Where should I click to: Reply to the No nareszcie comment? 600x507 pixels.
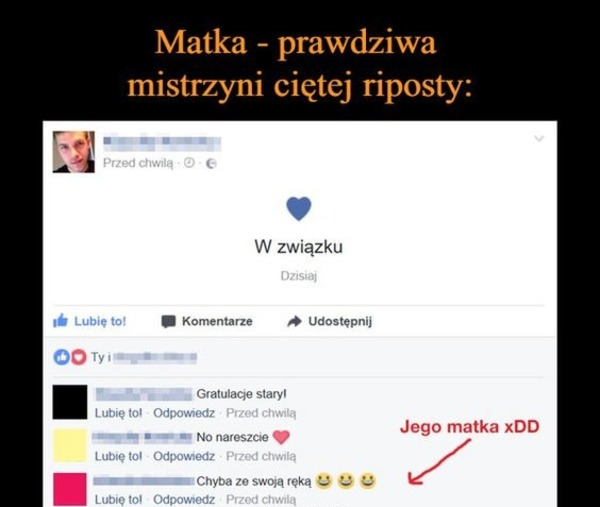[184, 456]
